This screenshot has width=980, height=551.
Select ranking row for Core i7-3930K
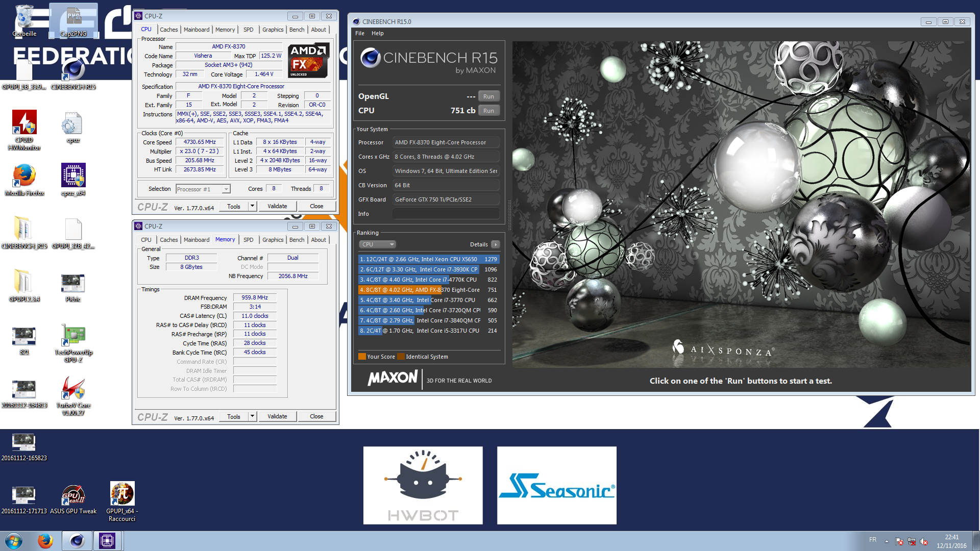429,269
